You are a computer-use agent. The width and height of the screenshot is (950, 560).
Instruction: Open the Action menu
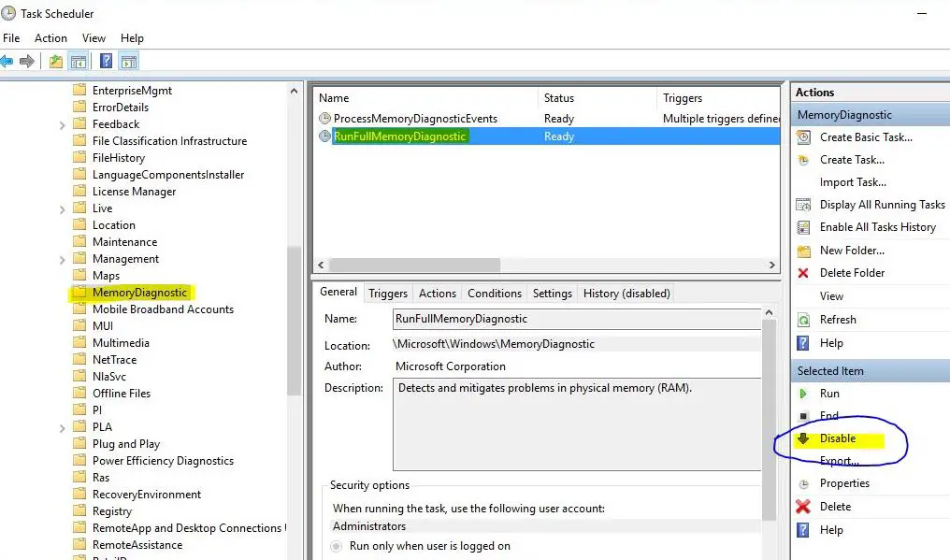50,38
